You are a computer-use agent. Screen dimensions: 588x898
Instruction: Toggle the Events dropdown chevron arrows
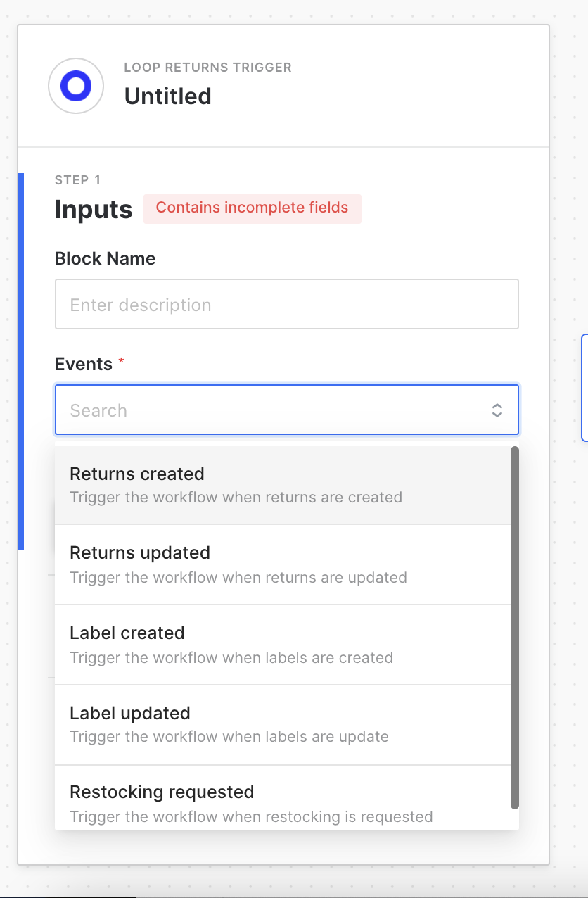pos(497,410)
